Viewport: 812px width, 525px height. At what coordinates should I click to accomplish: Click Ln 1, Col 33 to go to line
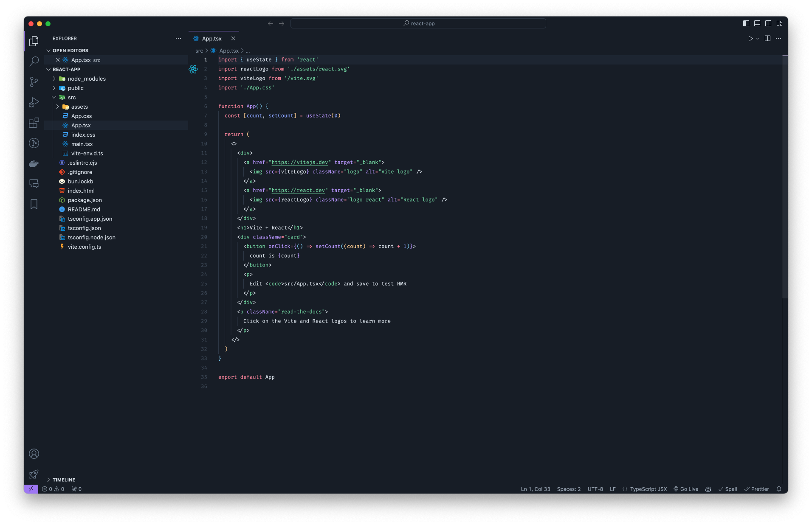pos(536,489)
